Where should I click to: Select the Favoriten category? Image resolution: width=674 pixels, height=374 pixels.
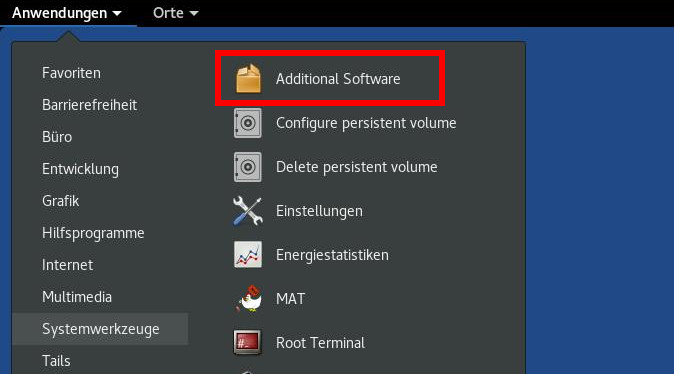(71, 73)
